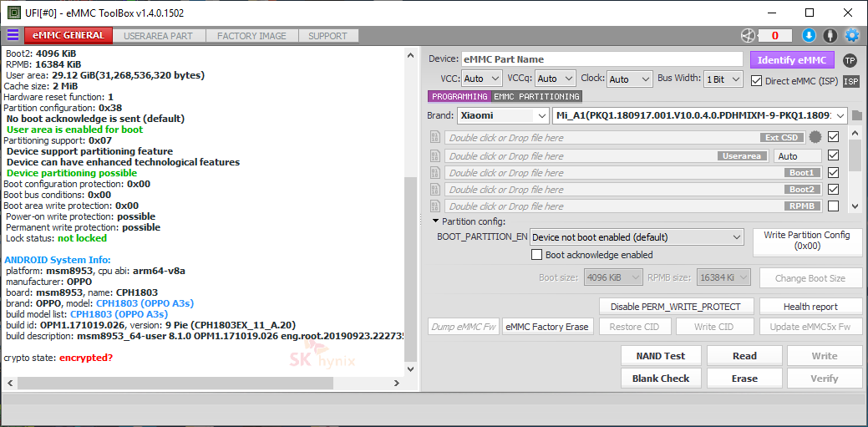The width and height of the screenshot is (868, 427).
Task: Click the eMMC Factory Erase button
Action: (549, 327)
